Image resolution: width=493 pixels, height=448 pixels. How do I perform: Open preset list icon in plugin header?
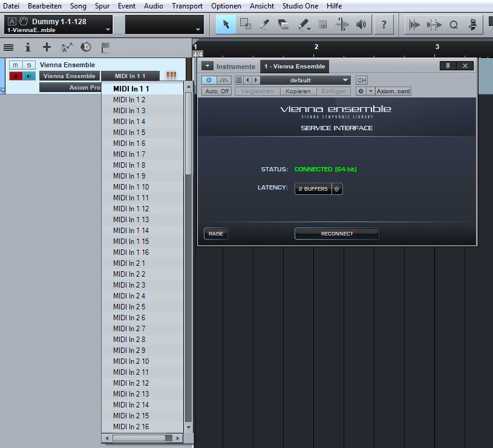click(x=239, y=81)
